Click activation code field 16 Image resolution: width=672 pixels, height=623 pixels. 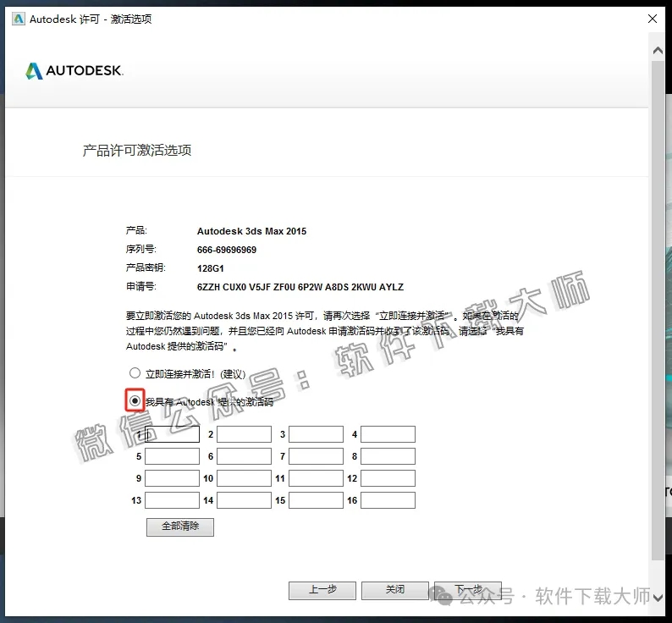388,500
